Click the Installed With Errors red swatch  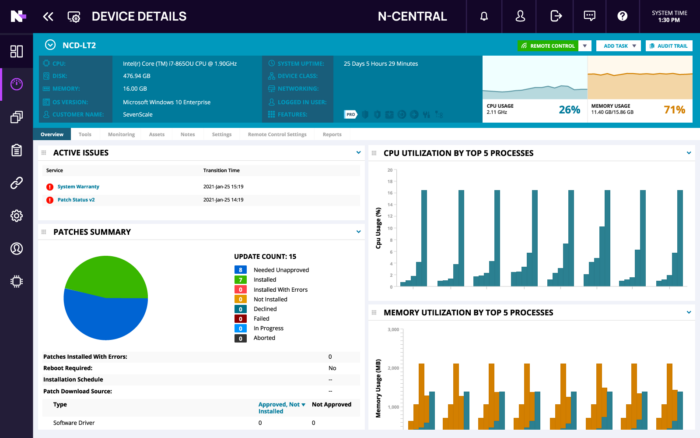click(240, 289)
